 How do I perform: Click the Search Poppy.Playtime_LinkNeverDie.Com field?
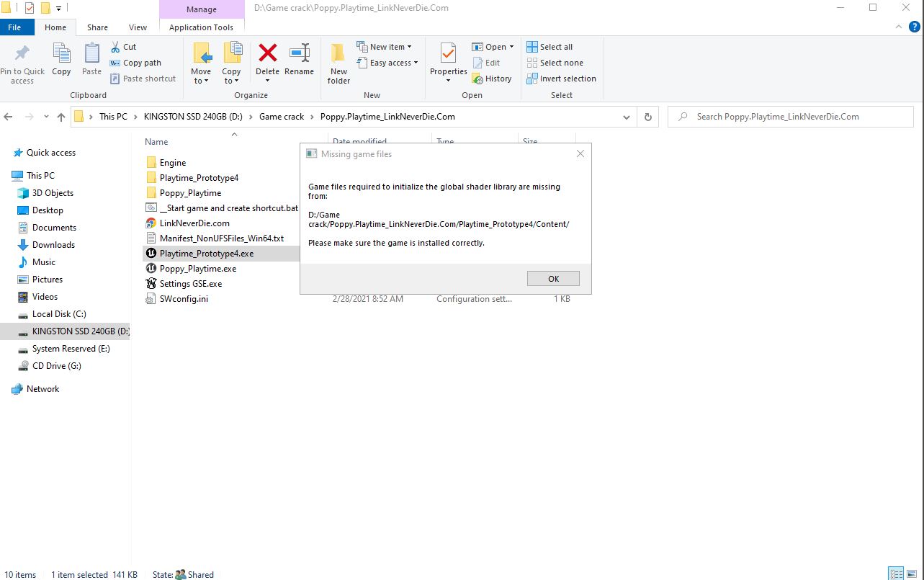(792, 117)
